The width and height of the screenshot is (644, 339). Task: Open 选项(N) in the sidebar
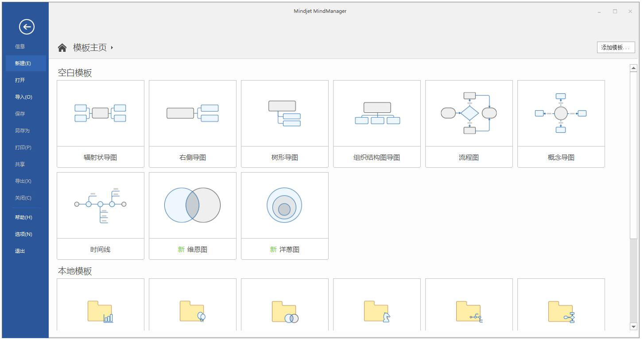click(x=23, y=234)
